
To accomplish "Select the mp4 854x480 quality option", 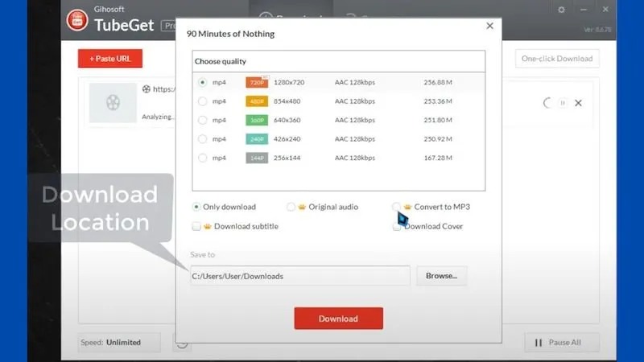I will (x=202, y=101).
